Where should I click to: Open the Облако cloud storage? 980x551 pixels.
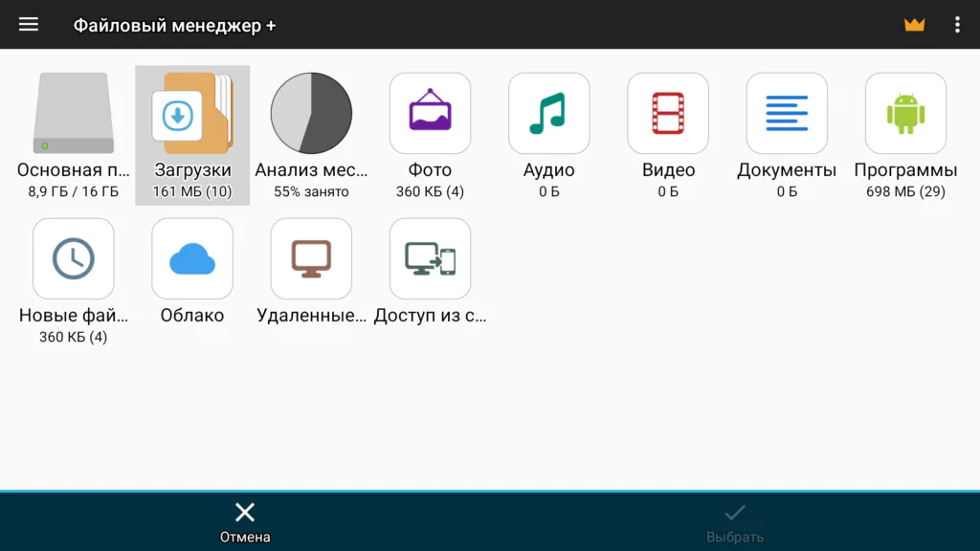tap(192, 258)
